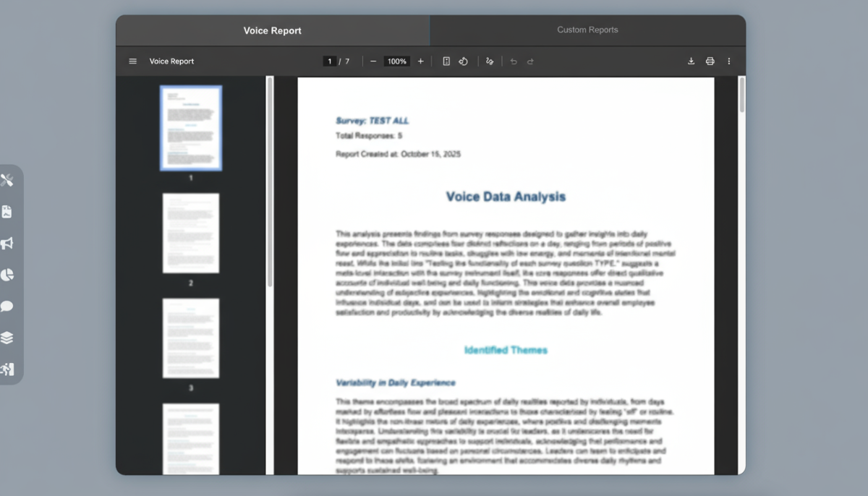Screen dimensions: 868x496
Task: Select the Voice Report tab
Action: tap(273, 30)
